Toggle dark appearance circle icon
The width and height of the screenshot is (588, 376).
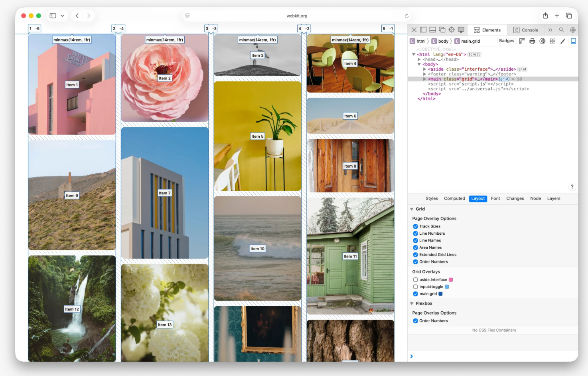coord(543,41)
